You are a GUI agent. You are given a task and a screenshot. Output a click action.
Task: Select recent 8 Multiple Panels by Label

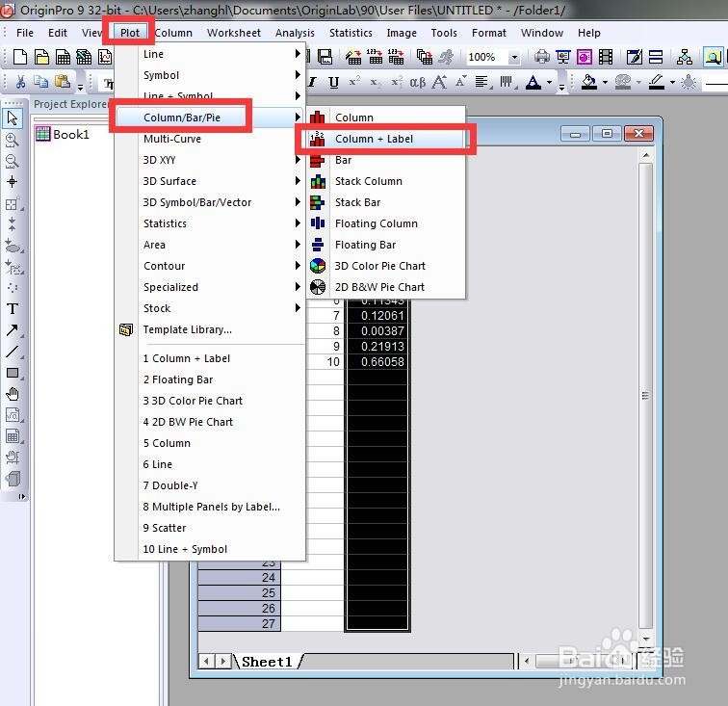210,507
